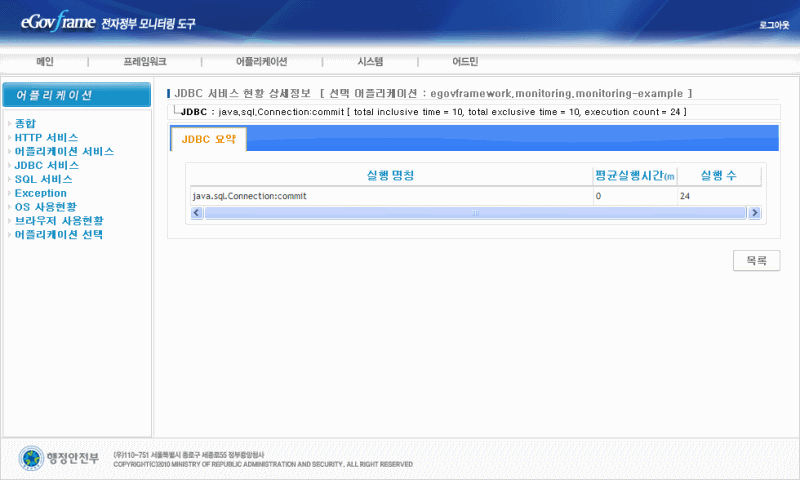Open the 어드민 menu
The image size is (800, 480).
(x=465, y=62)
